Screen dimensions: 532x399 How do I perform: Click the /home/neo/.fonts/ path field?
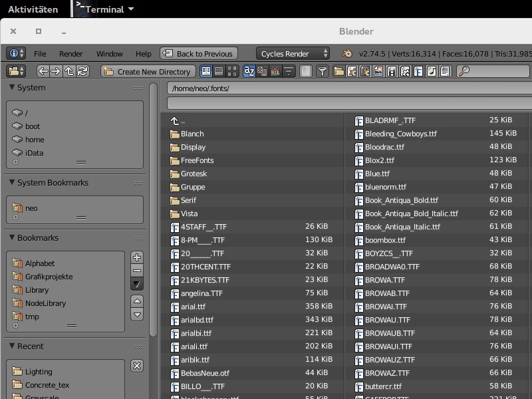click(350, 88)
